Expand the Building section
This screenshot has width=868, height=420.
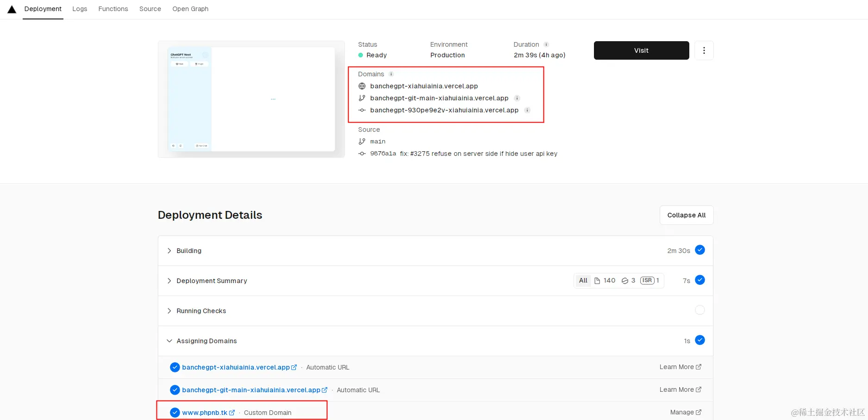[436, 251]
